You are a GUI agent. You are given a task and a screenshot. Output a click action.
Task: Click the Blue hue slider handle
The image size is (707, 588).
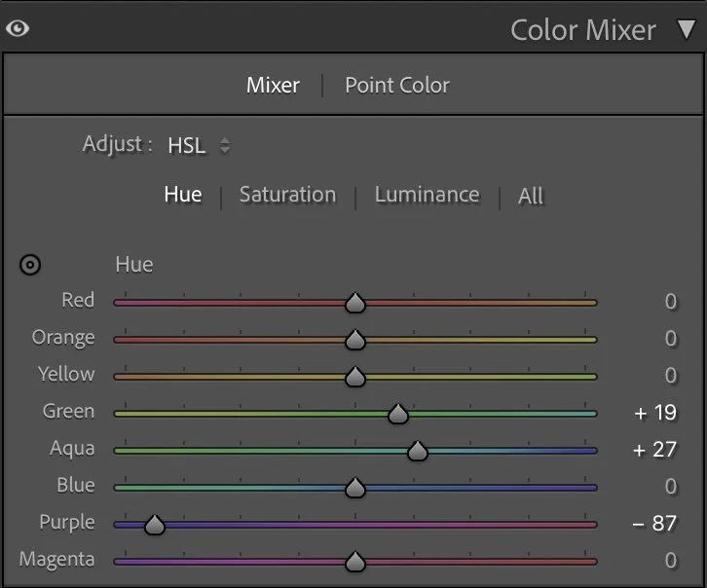click(355, 487)
